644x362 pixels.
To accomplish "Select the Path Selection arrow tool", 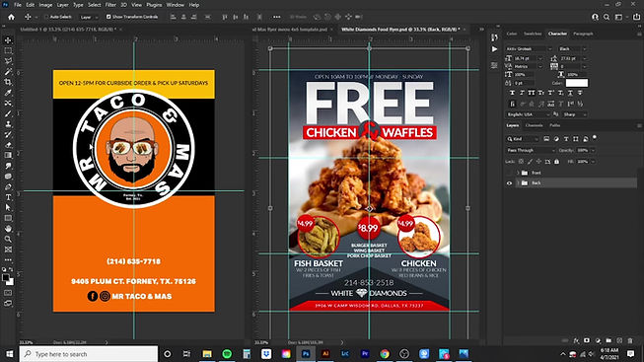I will tap(8, 207).
